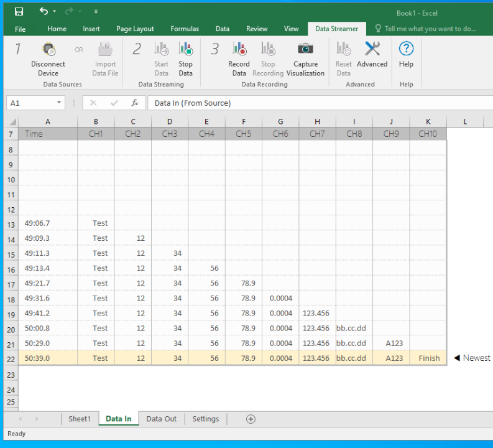Open Data Streamer Help icon

point(406,49)
